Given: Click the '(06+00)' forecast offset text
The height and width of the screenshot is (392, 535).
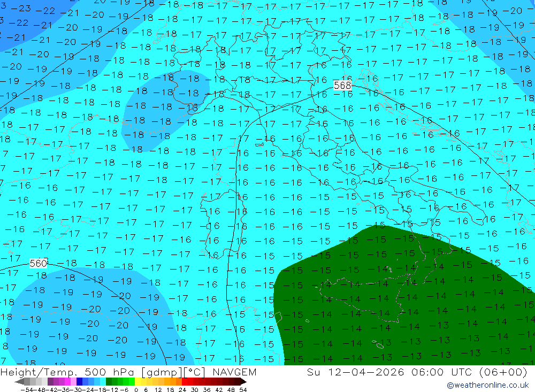Looking at the screenshot, I should (503, 372).
